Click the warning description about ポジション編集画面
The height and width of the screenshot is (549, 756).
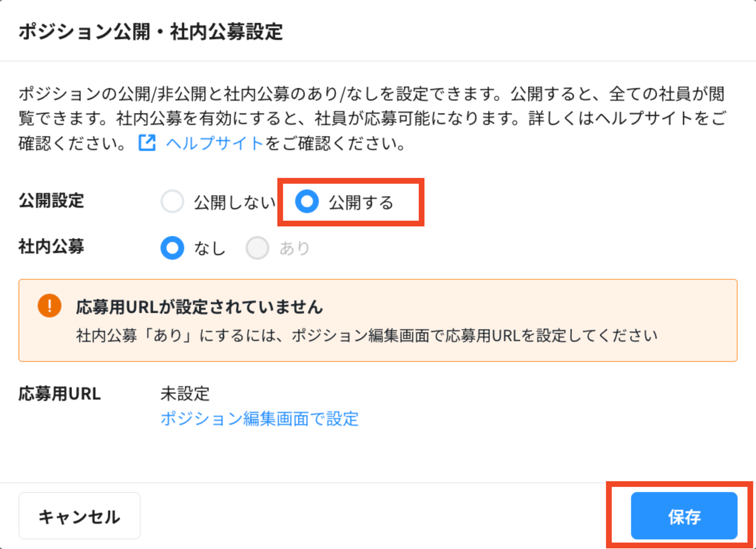coord(367,335)
